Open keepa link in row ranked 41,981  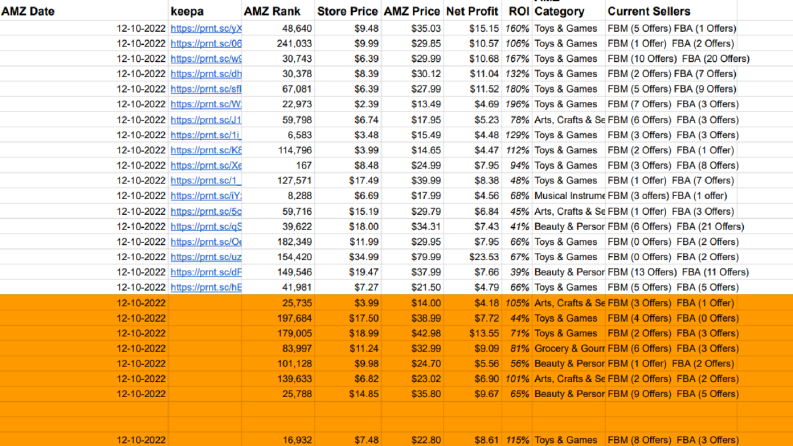tap(206, 287)
